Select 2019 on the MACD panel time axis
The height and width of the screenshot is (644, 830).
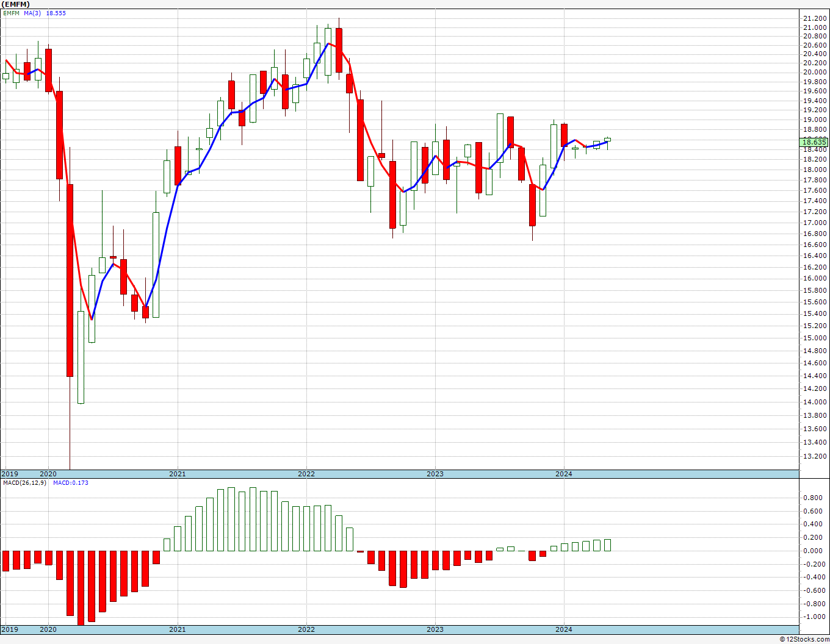click(10, 629)
